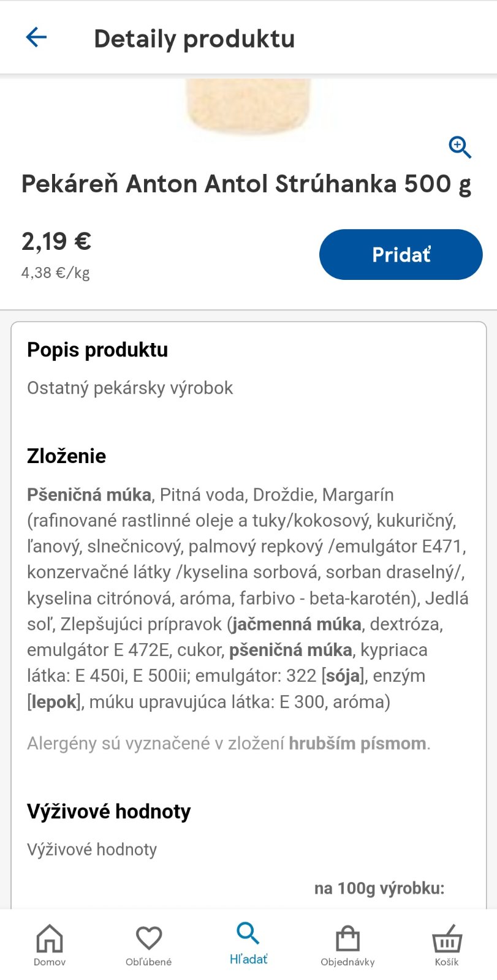The height and width of the screenshot is (980, 497).
Task: Tap the magnifier icon to enlarge product image
Action: [x=460, y=147]
